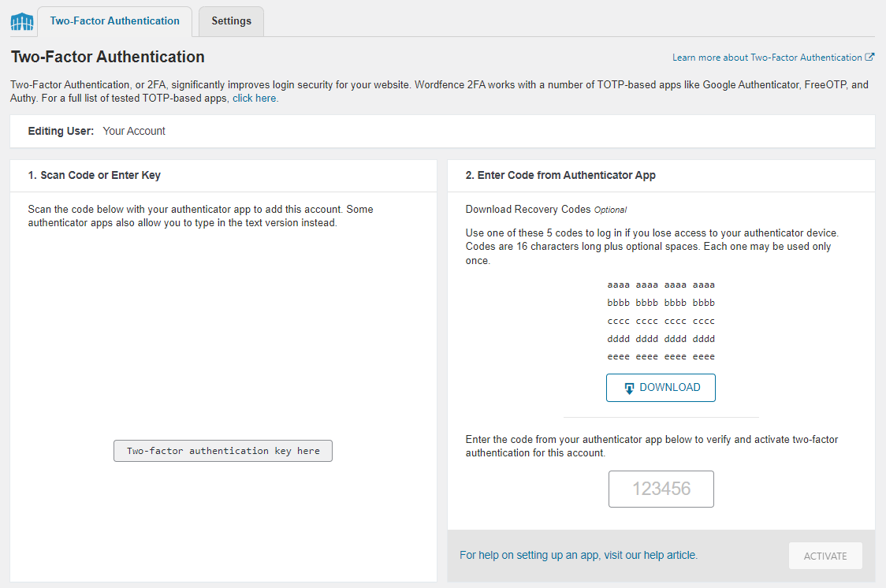Click the two-factor authentication key box

pyautogui.click(x=222, y=450)
